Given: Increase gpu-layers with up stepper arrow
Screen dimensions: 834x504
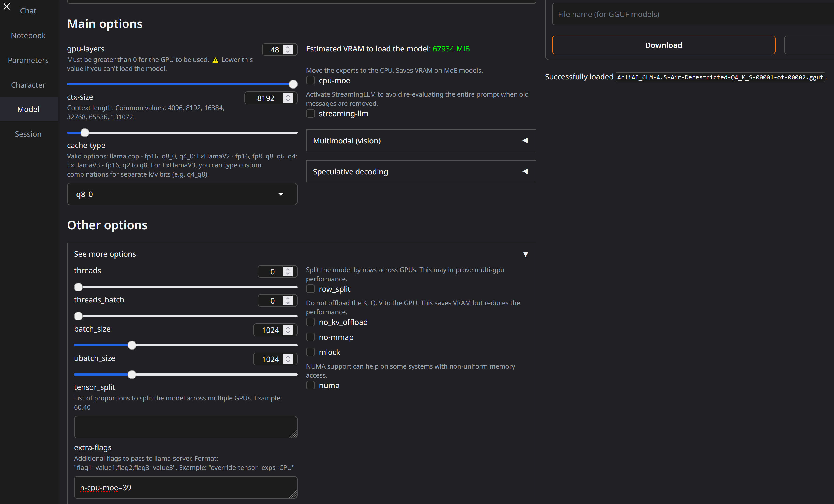Looking at the screenshot, I should click(x=288, y=47).
